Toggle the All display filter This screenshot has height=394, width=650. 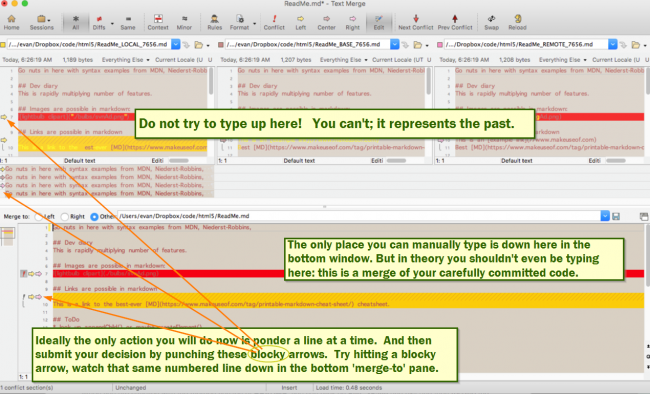coord(75,22)
